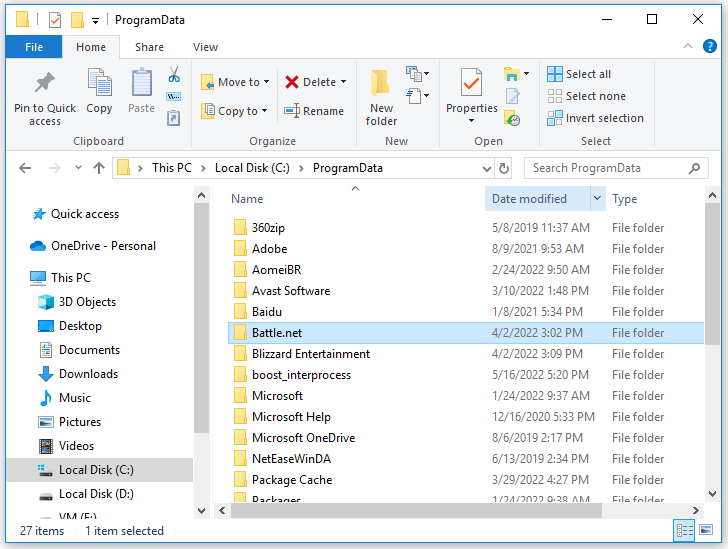Sort by Name column header
The width and height of the screenshot is (728, 549).
click(247, 199)
